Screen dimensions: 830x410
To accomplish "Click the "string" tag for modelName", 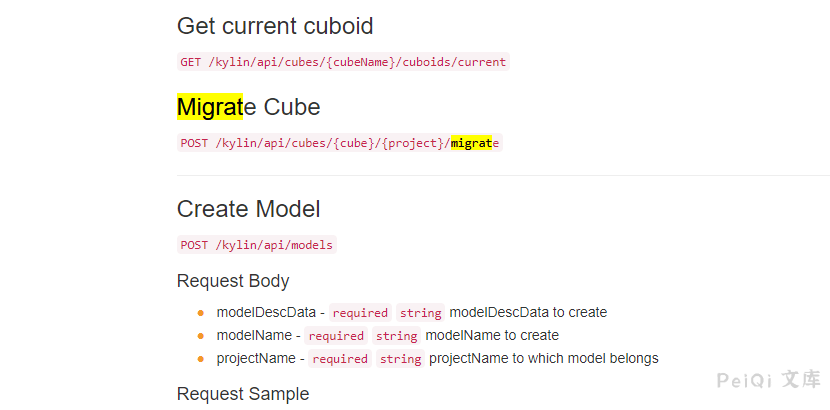I will click(397, 336).
